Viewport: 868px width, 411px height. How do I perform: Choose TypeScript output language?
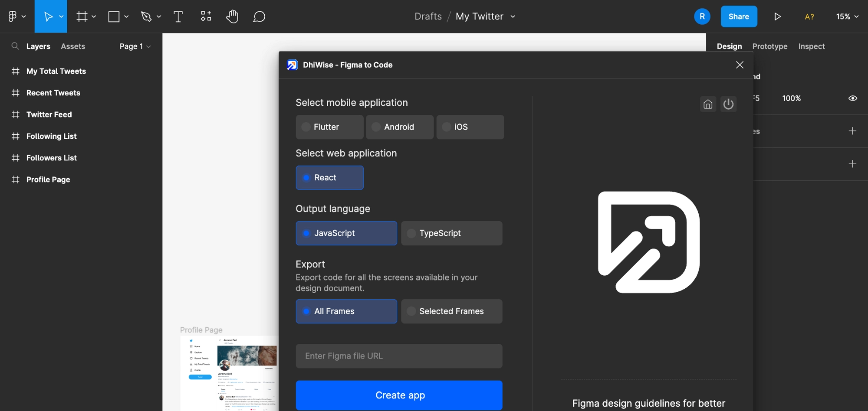coord(452,233)
